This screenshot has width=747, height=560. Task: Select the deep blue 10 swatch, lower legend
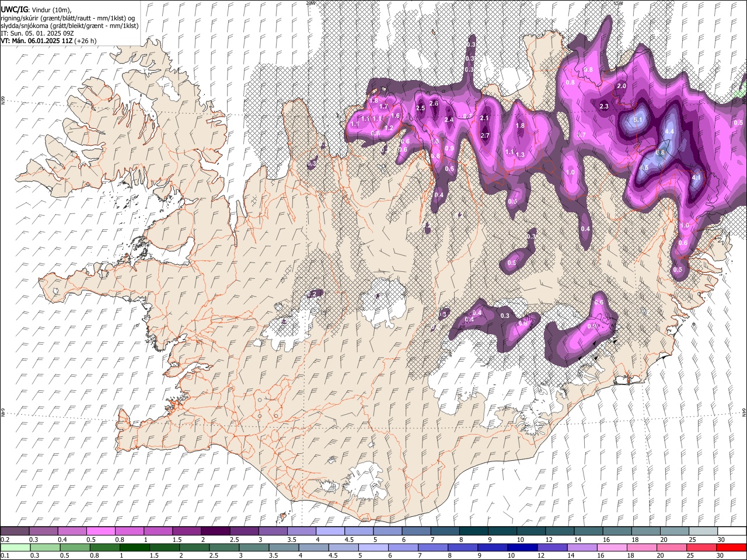pyautogui.click(x=522, y=547)
